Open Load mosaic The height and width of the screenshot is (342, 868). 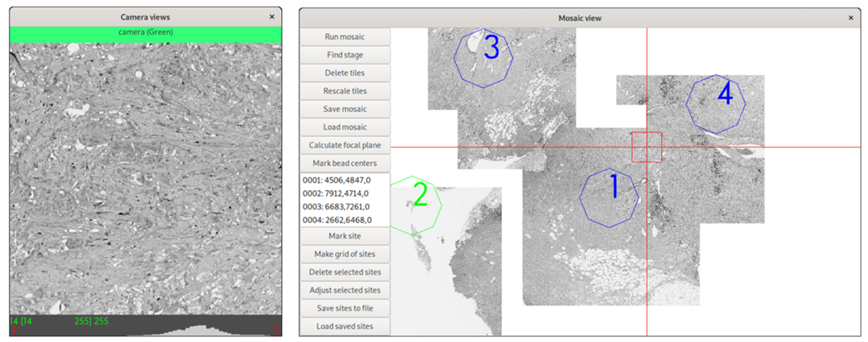345,127
